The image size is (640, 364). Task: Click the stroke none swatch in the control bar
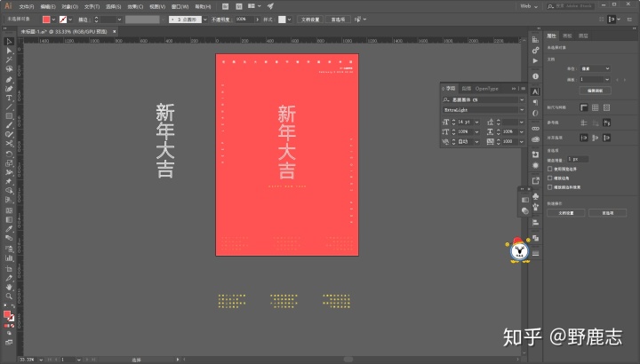(x=63, y=20)
